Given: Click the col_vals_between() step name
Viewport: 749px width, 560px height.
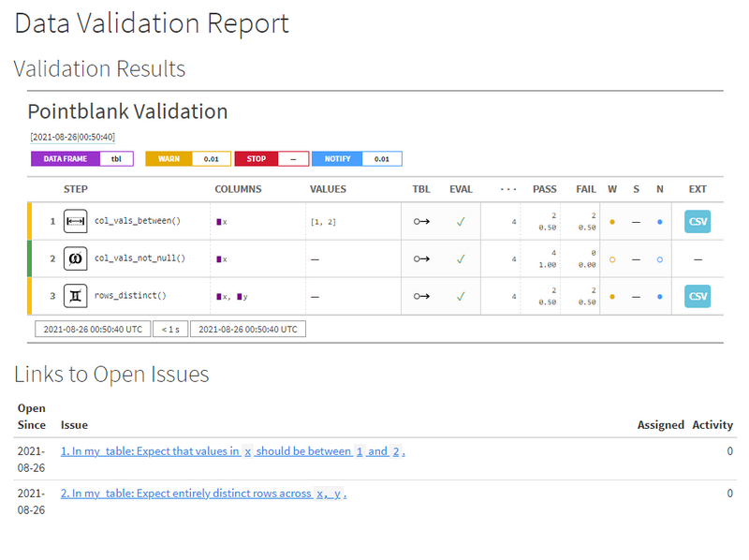Looking at the screenshot, I should click(x=138, y=221).
